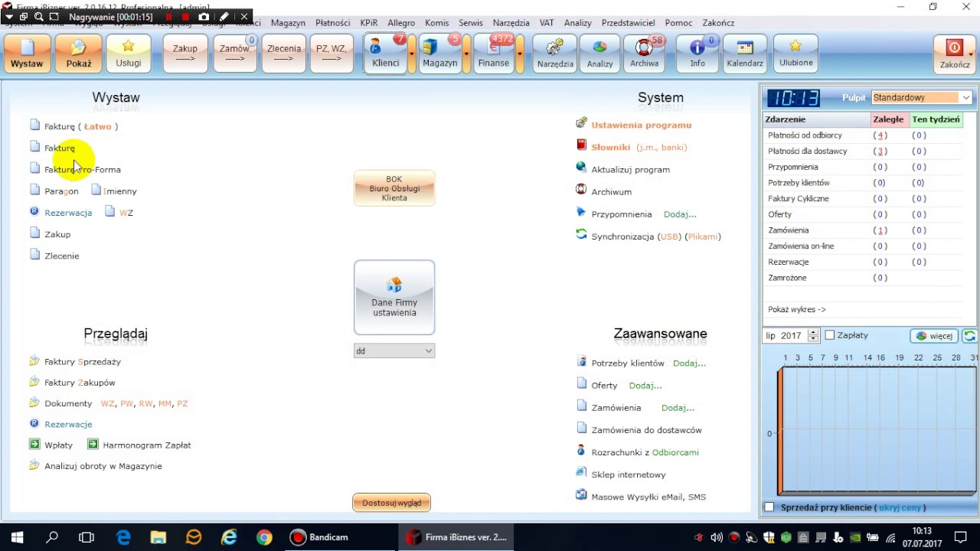Image resolution: width=980 pixels, height=551 pixels.
Task: Click the PZ, WZ toolbar button
Action: 332,54
